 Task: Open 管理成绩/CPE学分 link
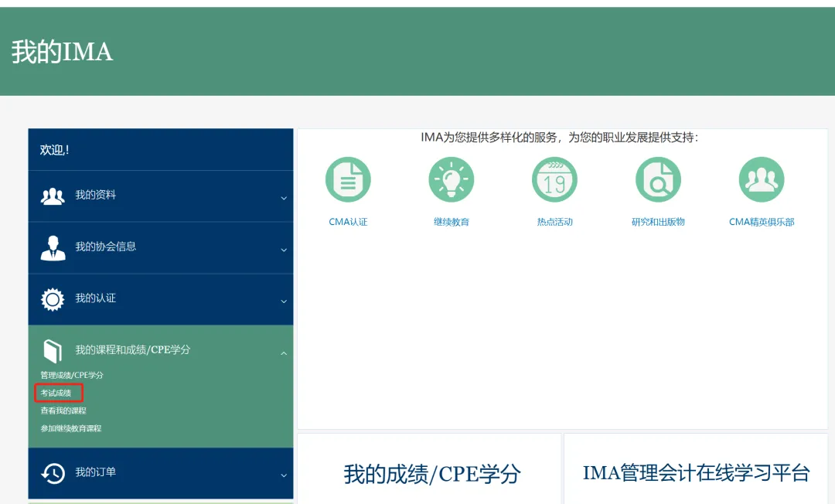tap(72, 375)
